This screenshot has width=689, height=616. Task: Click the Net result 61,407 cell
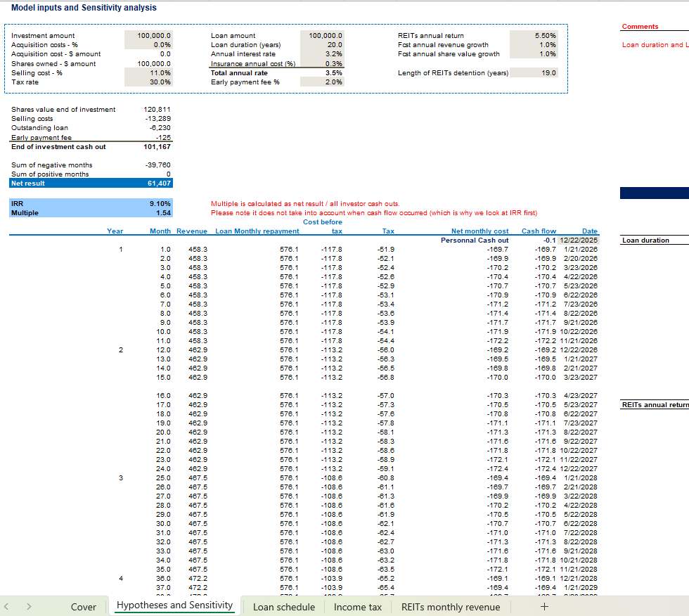tap(148, 183)
